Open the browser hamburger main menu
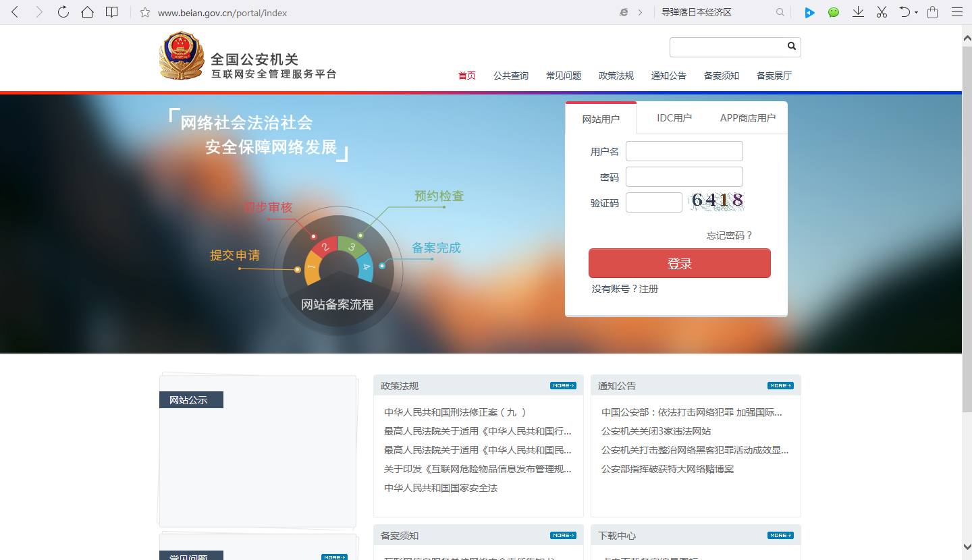This screenshot has height=560, width=972. click(x=957, y=12)
